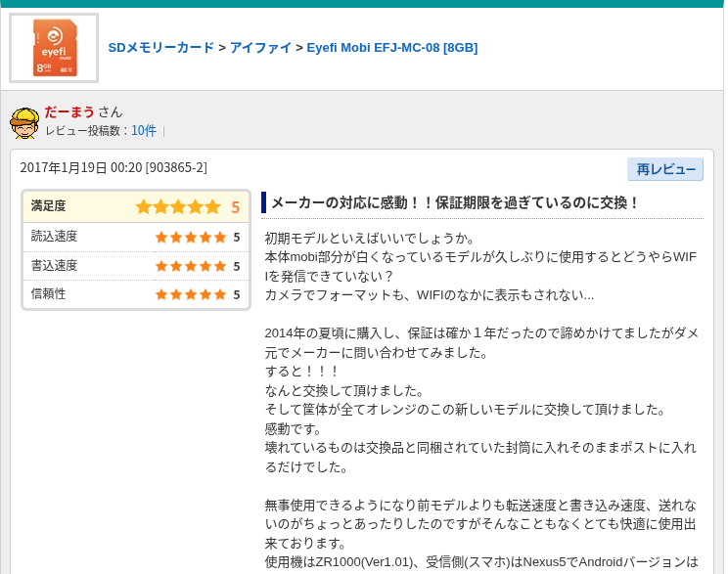The height and width of the screenshot is (574, 728).
Task: Click the line starting カメラでフォーマットも
Action: (x=430, y=295)
